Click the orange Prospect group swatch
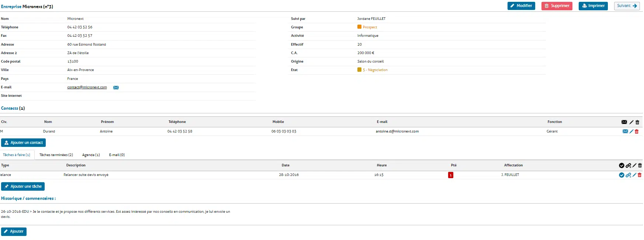This screenshot has width=644, height=240. [359, 27]
